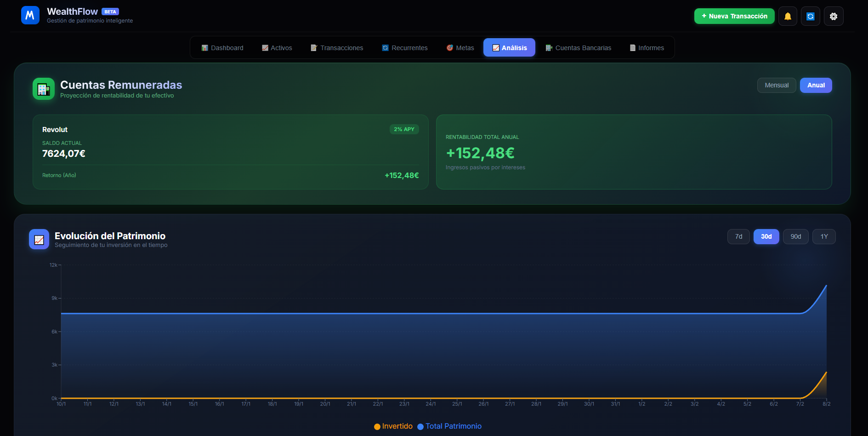Click the 8/2 date on the chart axis
Screen dimensions: 868x436
pos(826,404)
